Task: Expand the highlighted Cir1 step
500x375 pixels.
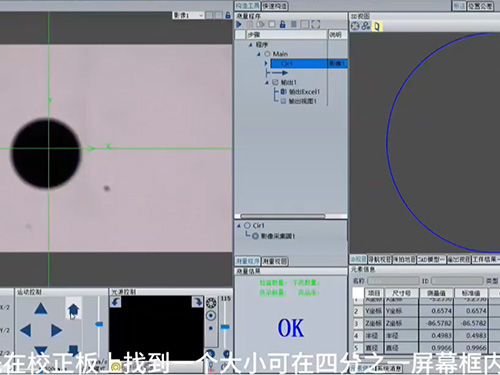Action: tap(266, 63)
